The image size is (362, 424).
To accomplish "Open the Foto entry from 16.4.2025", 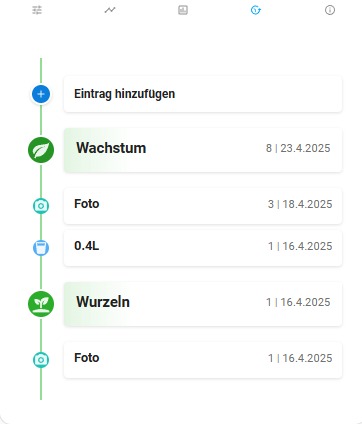I will (x=203, y=360).
